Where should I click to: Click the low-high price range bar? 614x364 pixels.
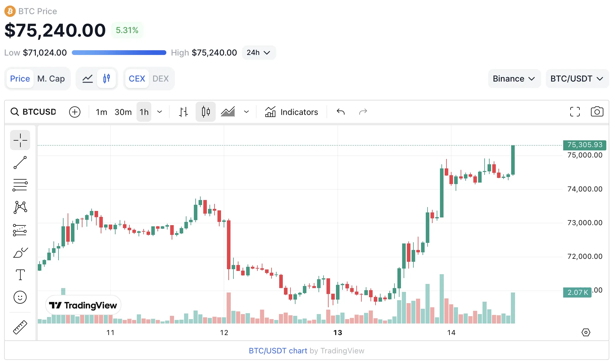[119, 53]
